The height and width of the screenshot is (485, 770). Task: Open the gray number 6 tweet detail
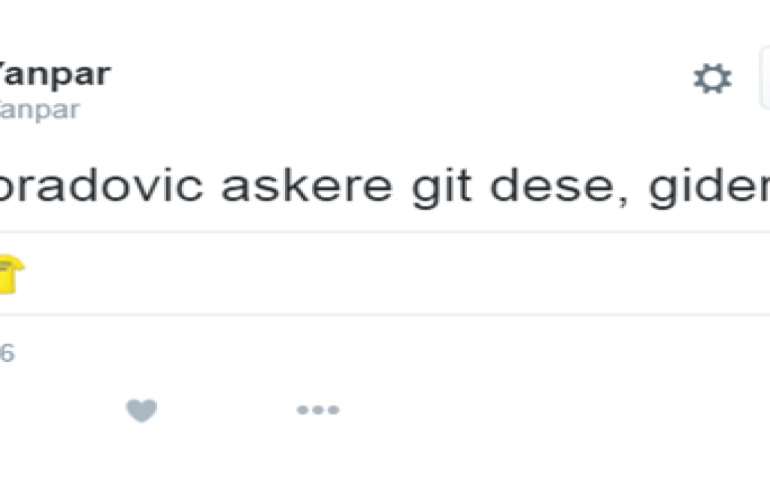pos(7,353)
